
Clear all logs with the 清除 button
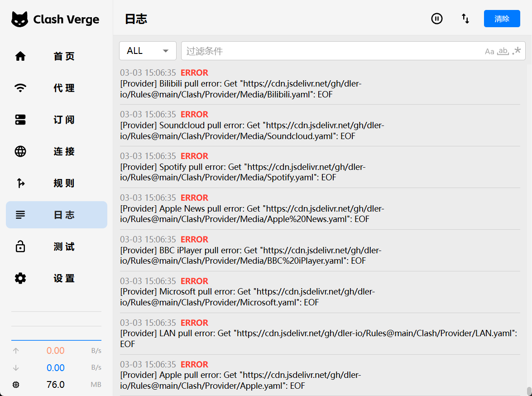(x=502, y=19)
